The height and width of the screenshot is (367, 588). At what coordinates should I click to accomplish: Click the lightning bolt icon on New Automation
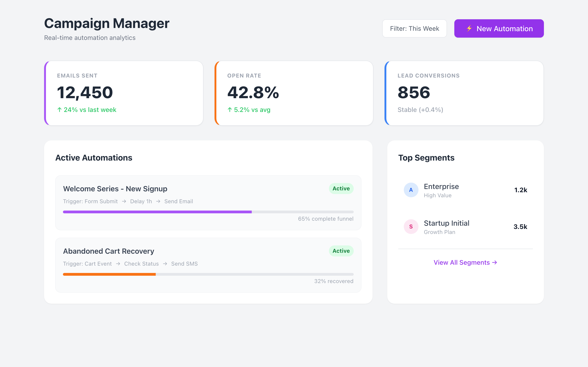click(469, 28)
